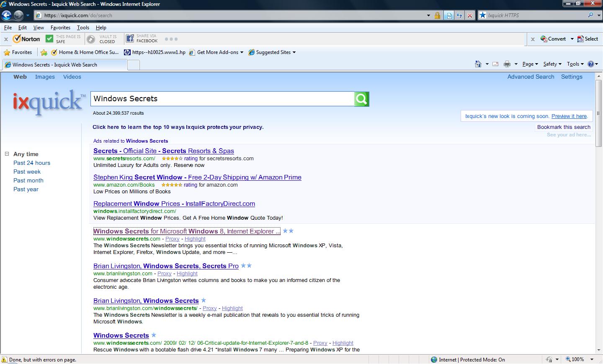Click the Print icon in command bar
This screenshot has height=364, width=603.
coord(507,64)
